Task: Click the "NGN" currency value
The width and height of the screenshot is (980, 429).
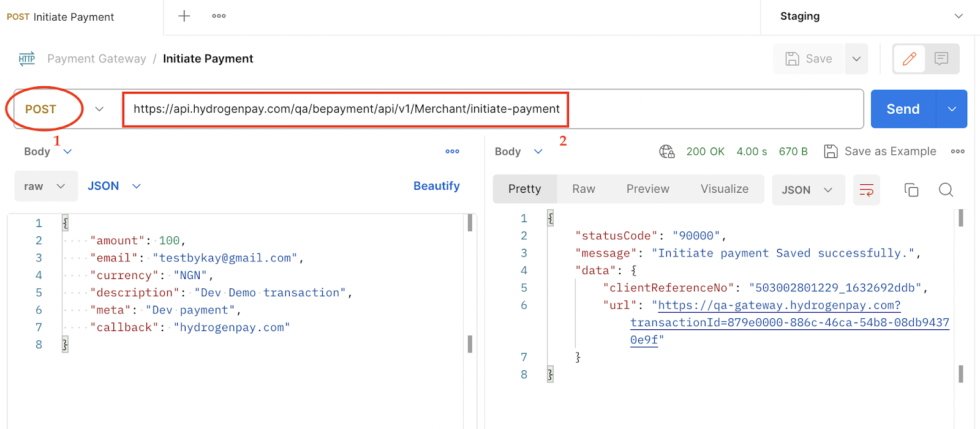Action: (190, 275)
